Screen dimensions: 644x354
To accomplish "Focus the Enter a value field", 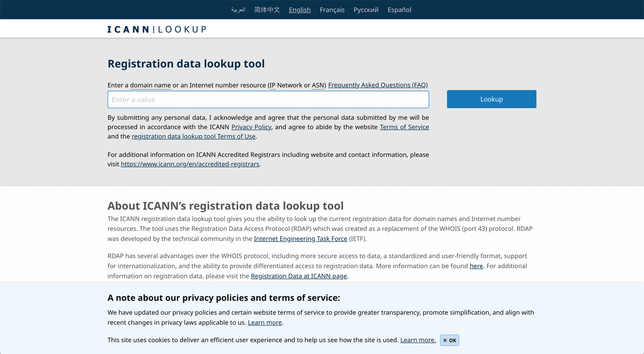I will 268,100.
